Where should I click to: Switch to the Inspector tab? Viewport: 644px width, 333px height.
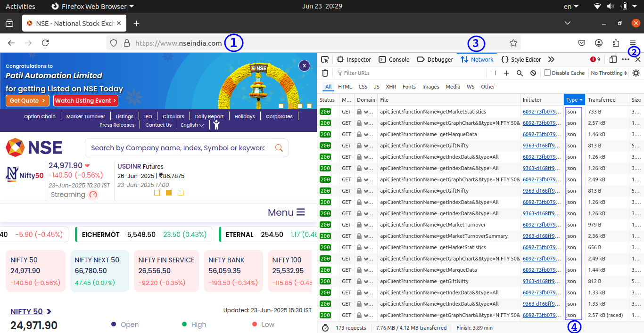pos(354,59)
